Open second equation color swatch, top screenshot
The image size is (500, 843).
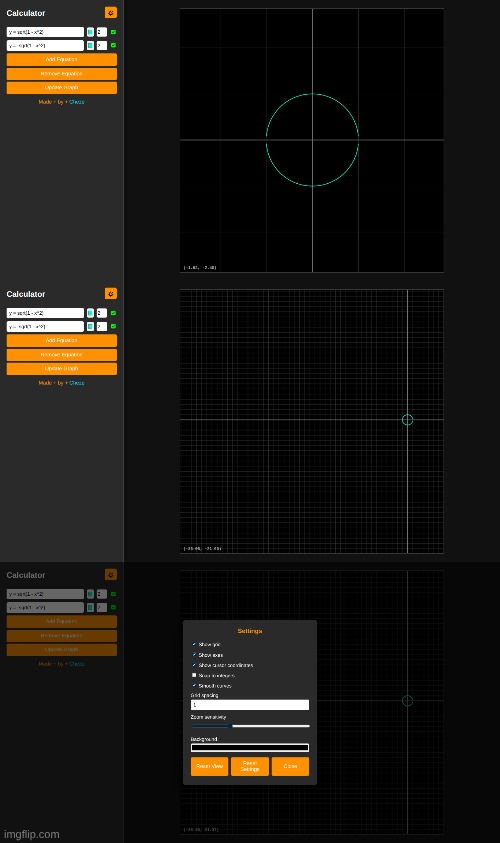(90, 46)
